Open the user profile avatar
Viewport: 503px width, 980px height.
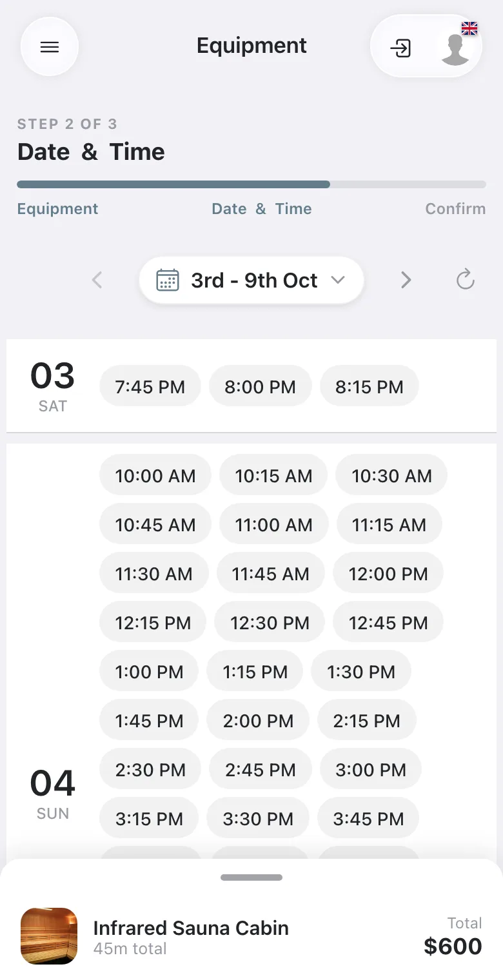455,49
